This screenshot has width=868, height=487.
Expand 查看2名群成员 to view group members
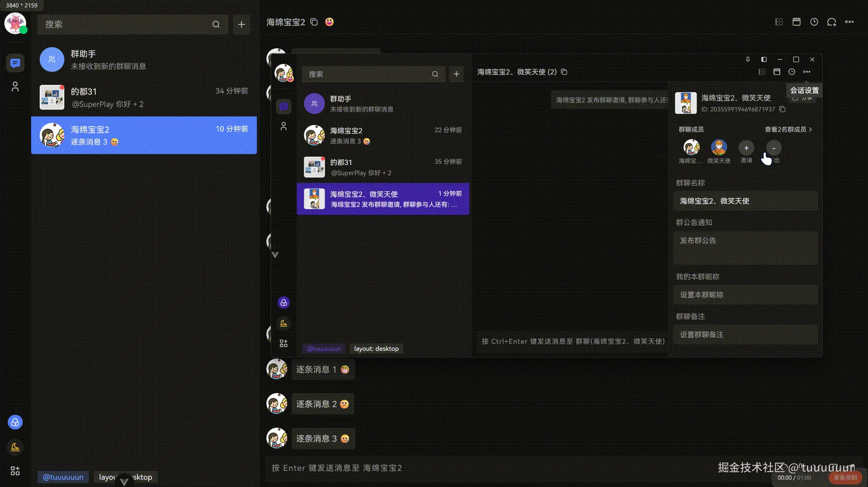[788, 130]
